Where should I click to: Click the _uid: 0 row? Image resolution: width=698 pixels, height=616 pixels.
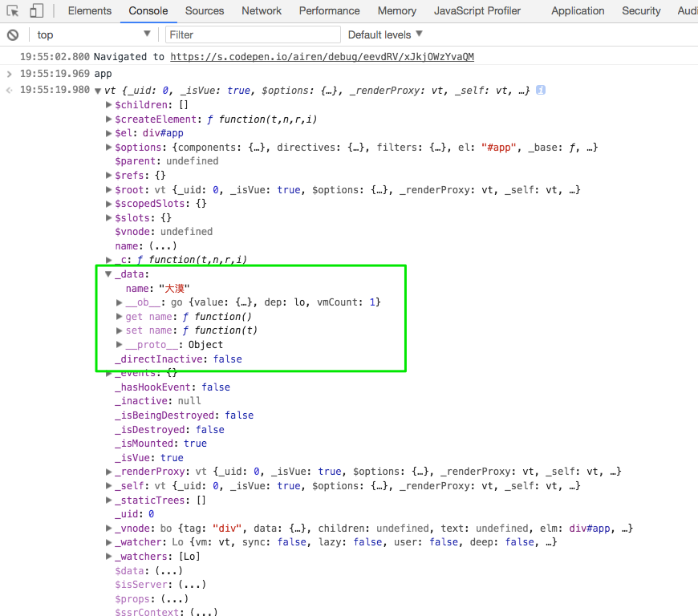tap(135, 514)
